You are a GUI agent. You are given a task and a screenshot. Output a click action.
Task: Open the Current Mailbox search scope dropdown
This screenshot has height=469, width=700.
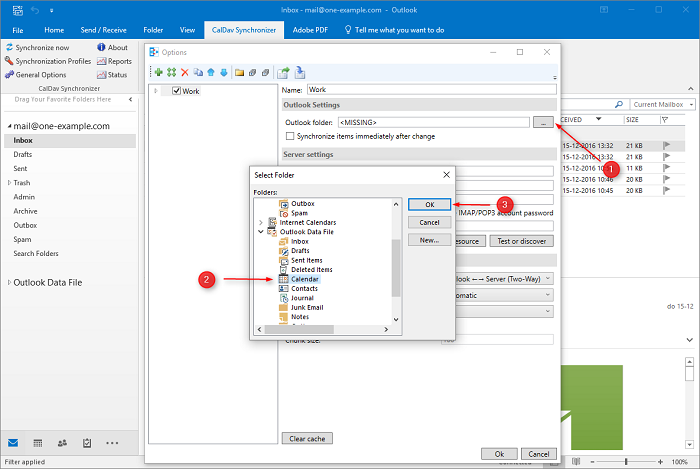(x=660, y=104)
